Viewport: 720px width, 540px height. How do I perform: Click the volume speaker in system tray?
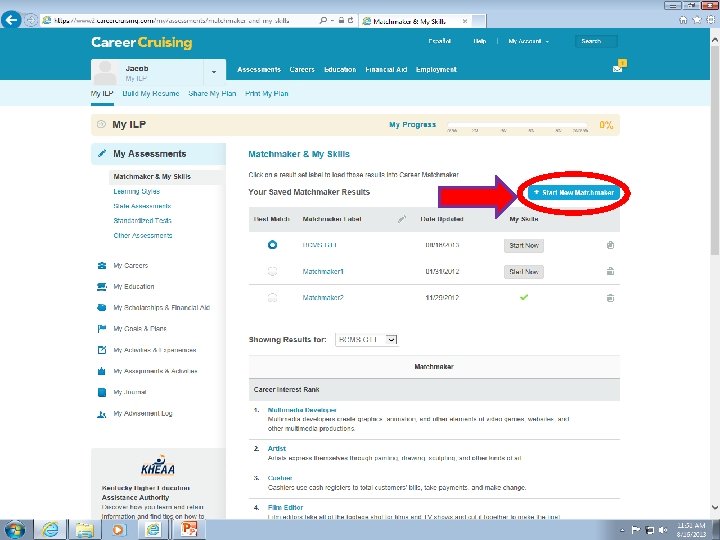(663, 530)
